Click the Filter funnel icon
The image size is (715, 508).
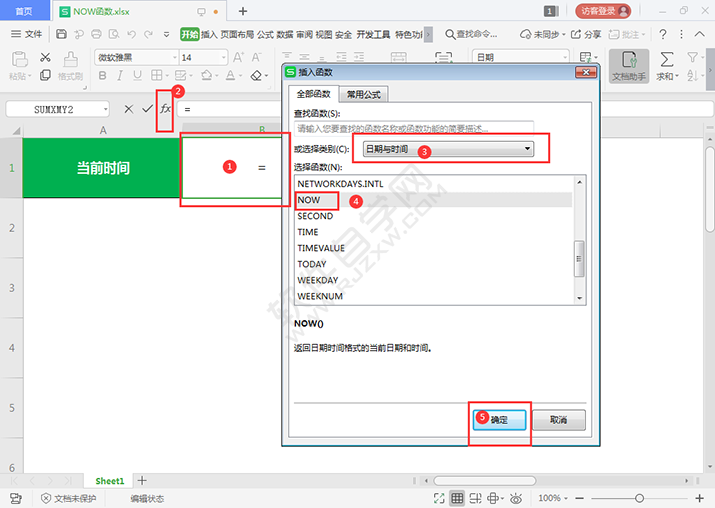tap(692, 57)
